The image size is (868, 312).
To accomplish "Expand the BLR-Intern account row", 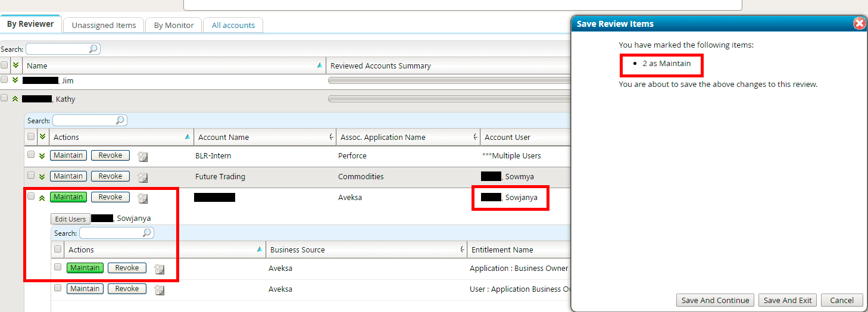I will click(x=42, y=156).
